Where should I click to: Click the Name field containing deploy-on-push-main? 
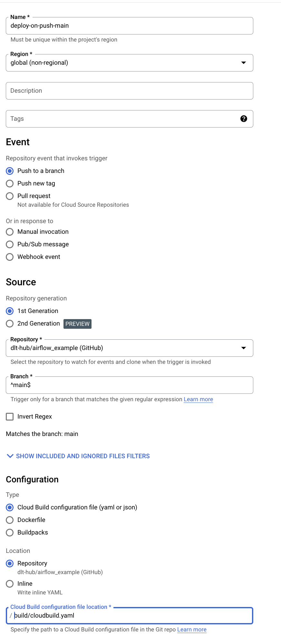coord(129,26)
